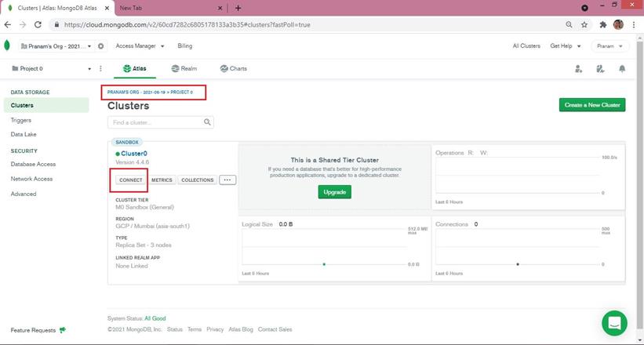Open the footer Privacy link
The height and width of the screenshot is (345, 644).
click(x=215, y=329)
